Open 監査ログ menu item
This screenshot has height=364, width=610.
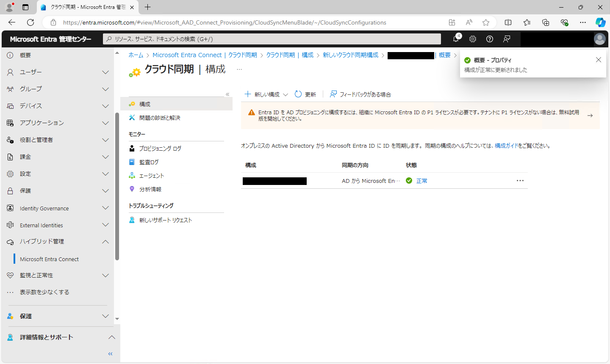pyautogui.click(x=149, y=162)
